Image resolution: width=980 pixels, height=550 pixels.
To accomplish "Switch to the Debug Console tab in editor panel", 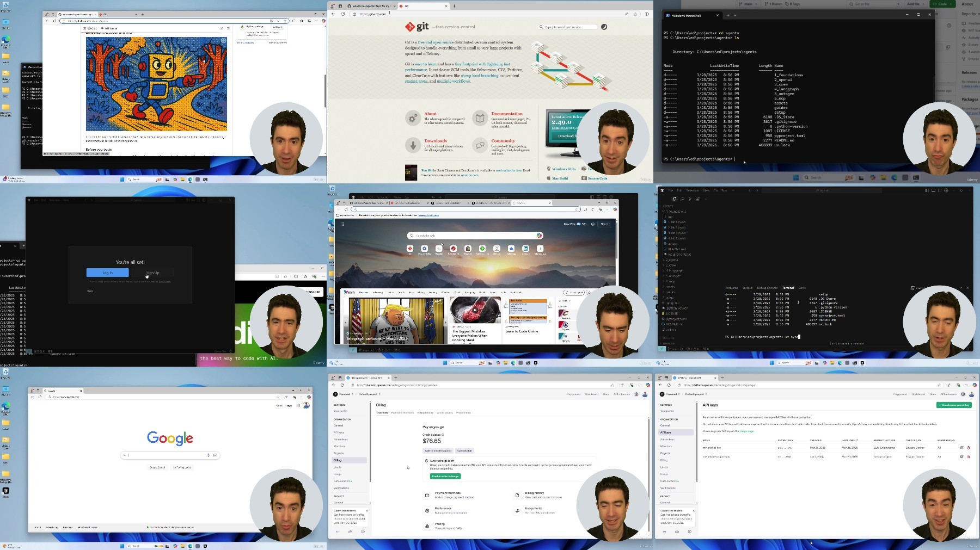I will (x=767, y=288).
